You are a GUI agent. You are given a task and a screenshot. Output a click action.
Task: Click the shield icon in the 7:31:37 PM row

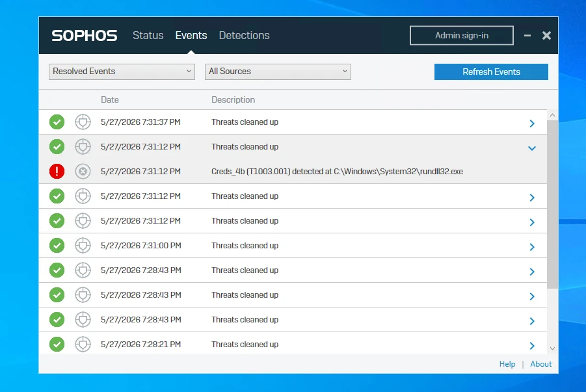[x=83, y=122]
